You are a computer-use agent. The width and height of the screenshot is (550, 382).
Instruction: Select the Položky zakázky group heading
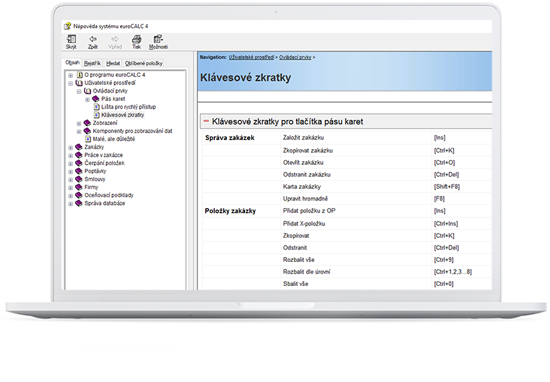tap(230, 211)
